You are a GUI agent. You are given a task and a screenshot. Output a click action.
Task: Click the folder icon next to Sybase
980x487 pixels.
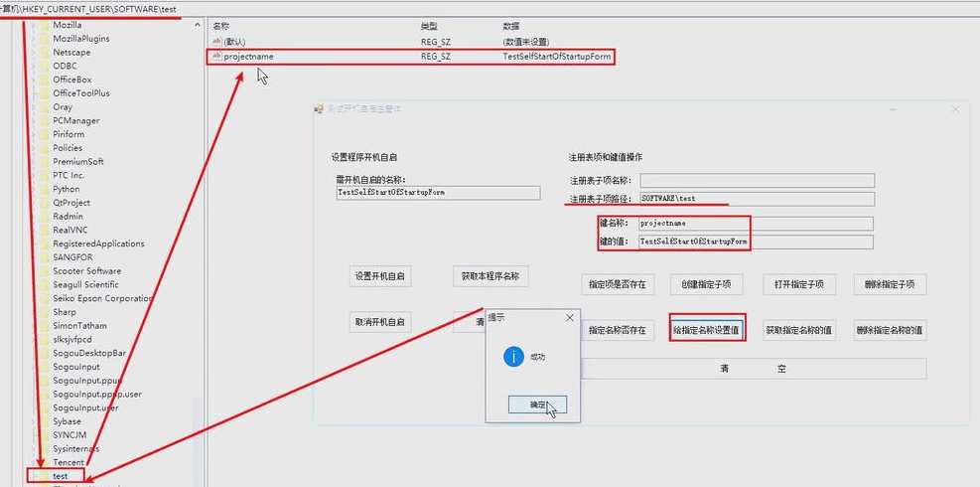(43, 421)
